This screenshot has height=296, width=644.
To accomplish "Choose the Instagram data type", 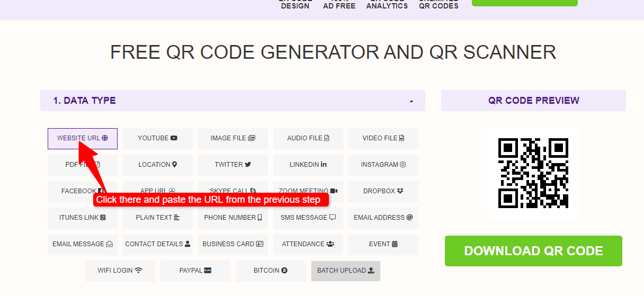I will coord(383,165).
